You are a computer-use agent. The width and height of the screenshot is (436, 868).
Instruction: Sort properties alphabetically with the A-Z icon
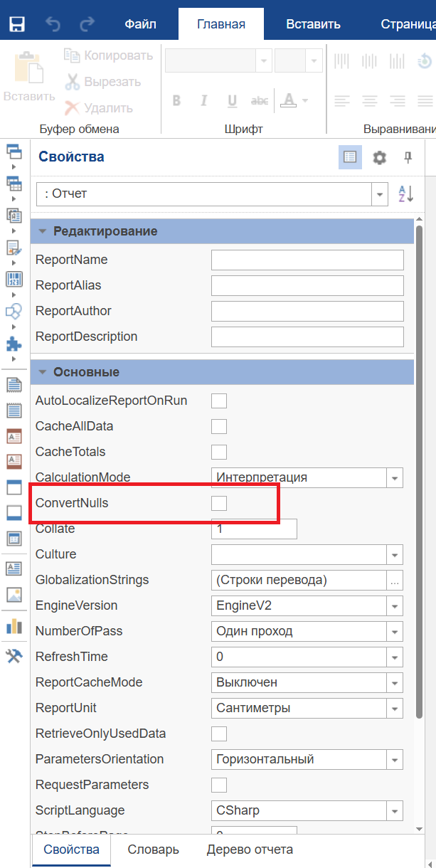point(405,194)
